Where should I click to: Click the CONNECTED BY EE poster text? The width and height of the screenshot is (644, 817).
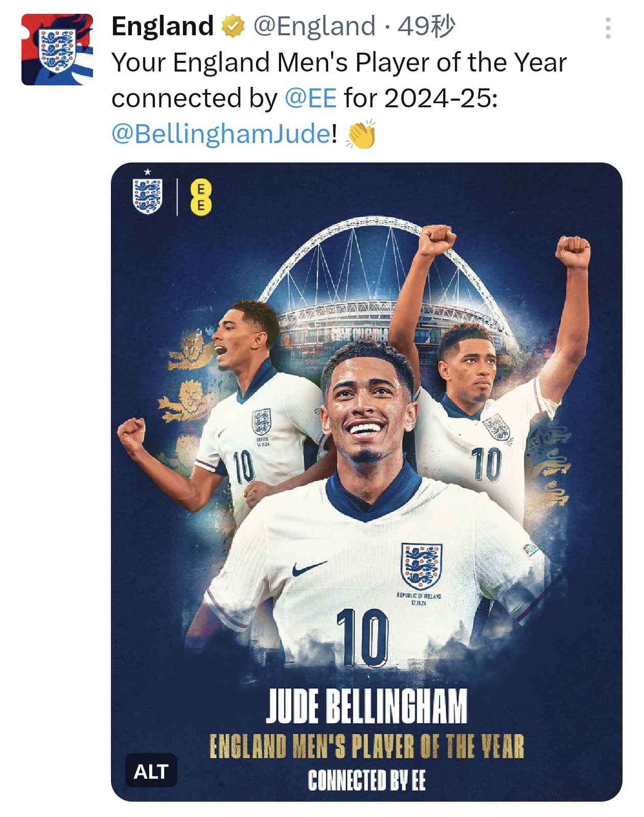[366, 780]
